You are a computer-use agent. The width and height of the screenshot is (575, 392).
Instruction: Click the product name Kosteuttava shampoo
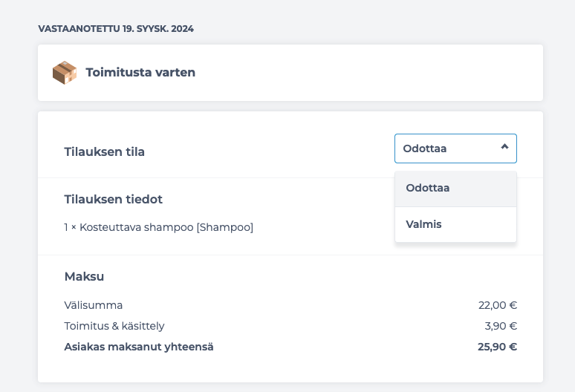point(137,227)
